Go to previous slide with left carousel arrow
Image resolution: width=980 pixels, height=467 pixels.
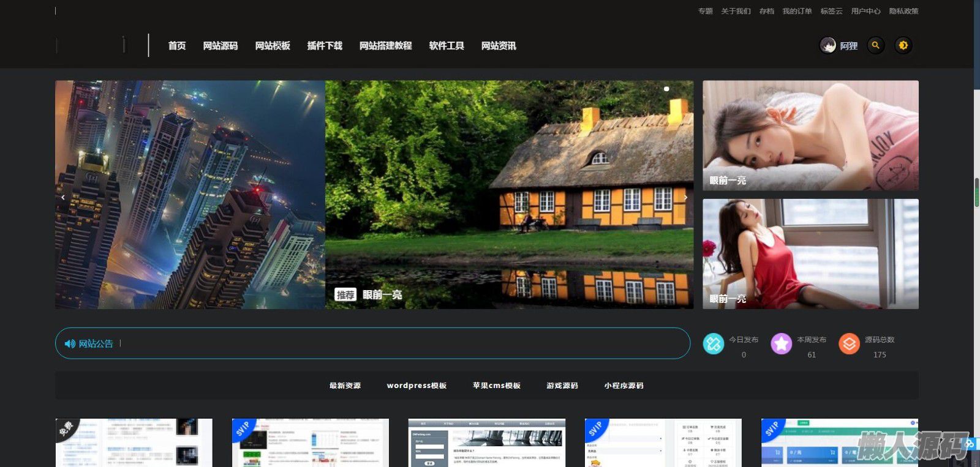click(63, 197)
